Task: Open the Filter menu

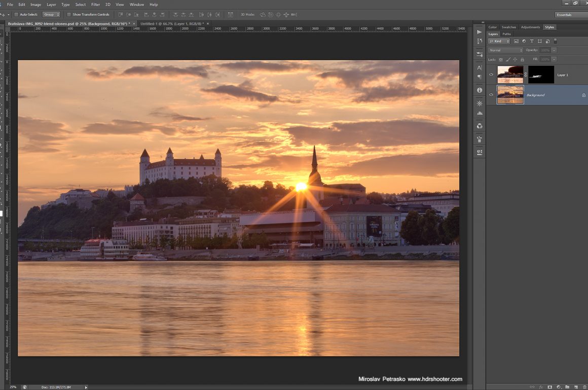Action: (x=95, y=5)
